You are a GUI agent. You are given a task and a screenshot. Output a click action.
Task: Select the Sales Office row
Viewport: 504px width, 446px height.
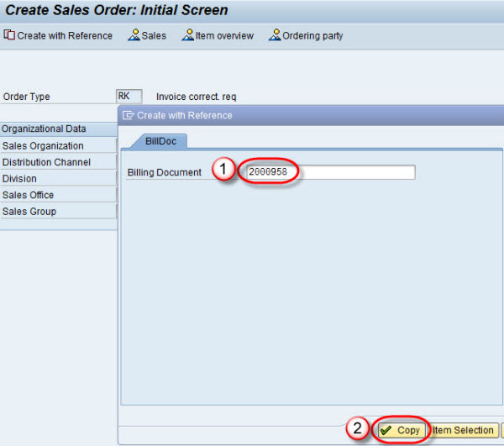pyautogui.click(x=57, y=195)
